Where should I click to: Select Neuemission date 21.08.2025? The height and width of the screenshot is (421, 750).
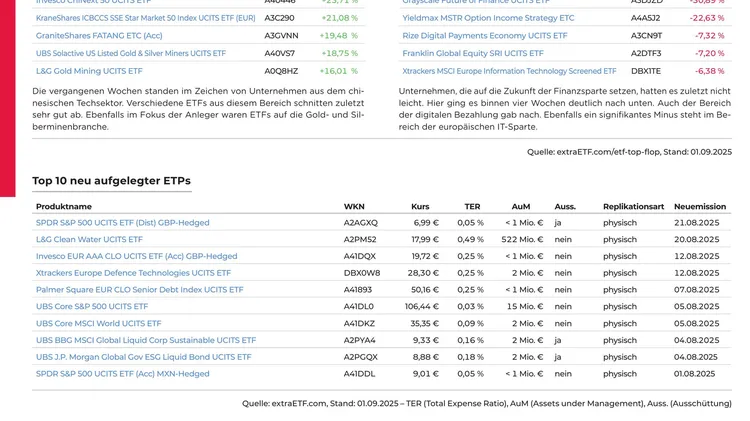tap(696, 223)
